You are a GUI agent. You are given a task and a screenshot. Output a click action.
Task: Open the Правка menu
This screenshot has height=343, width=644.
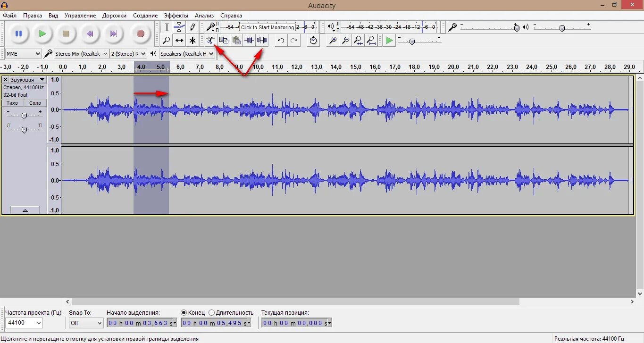tap(33, 16)
